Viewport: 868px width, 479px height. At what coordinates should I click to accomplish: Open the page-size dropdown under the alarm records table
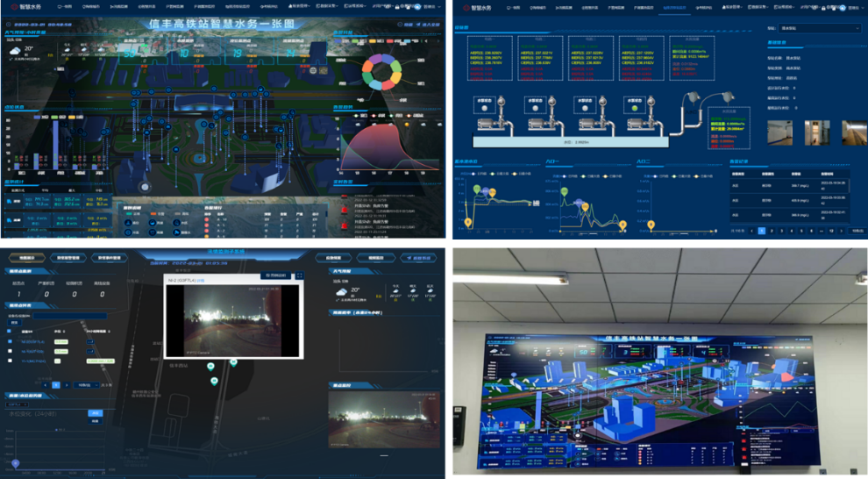click(857, 231)
